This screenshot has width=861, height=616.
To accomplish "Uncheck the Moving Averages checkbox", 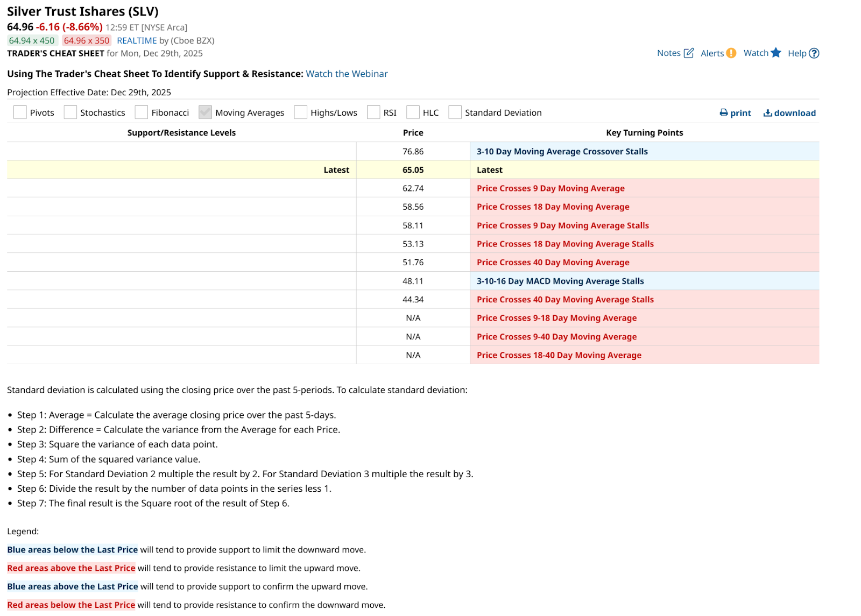I will pos(205,112).
